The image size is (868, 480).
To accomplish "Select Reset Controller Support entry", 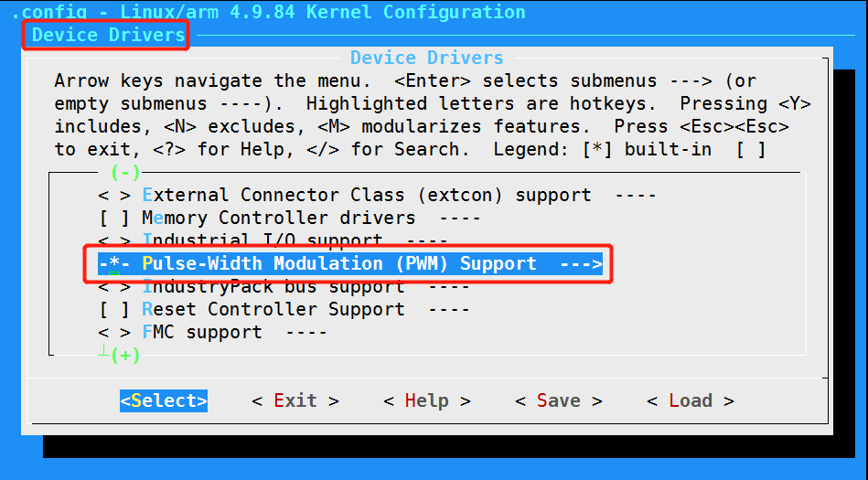I will click(273, 309).
